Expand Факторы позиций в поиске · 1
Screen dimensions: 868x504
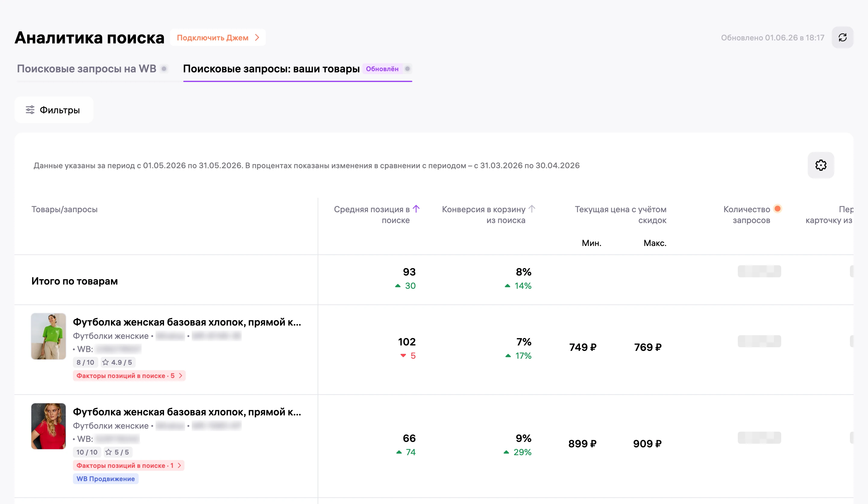(x=129, y=466)
